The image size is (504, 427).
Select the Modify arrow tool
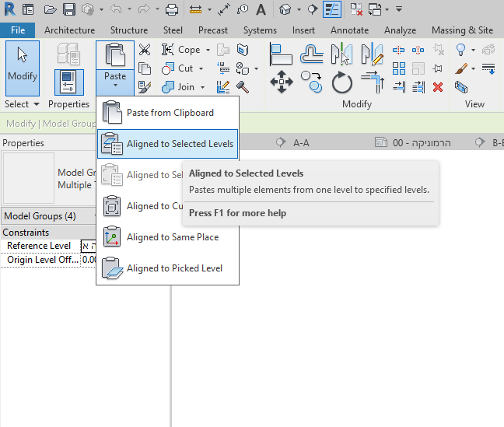(x=23, y=68)
